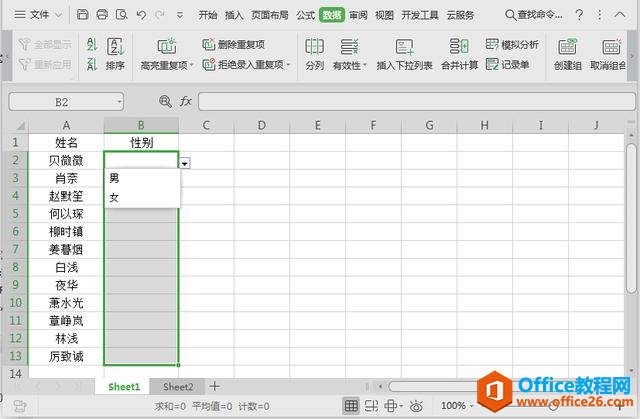
Task: Click the select-all corner triangle
Action: [x=19, y=126]
